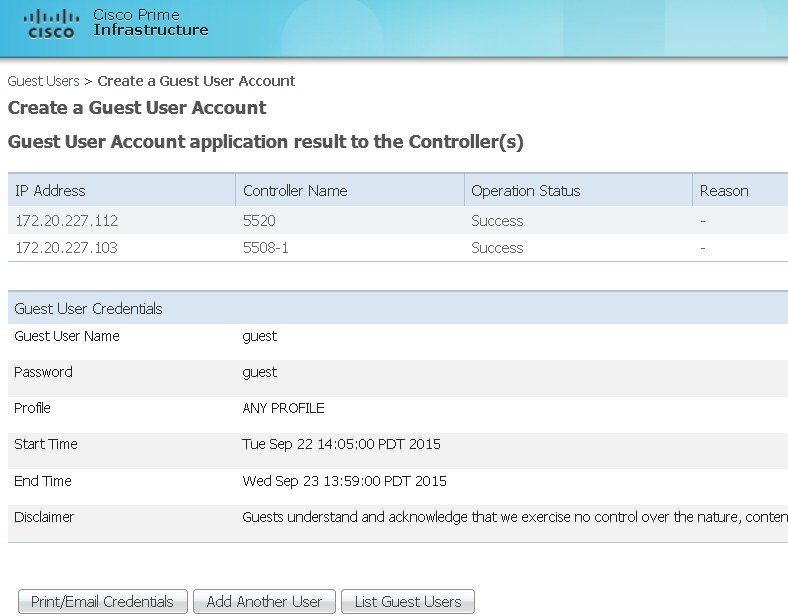This screenshot has width=788, height=616.
Task: Click the Guest User Credentials section header
Action: coord(88,309)
